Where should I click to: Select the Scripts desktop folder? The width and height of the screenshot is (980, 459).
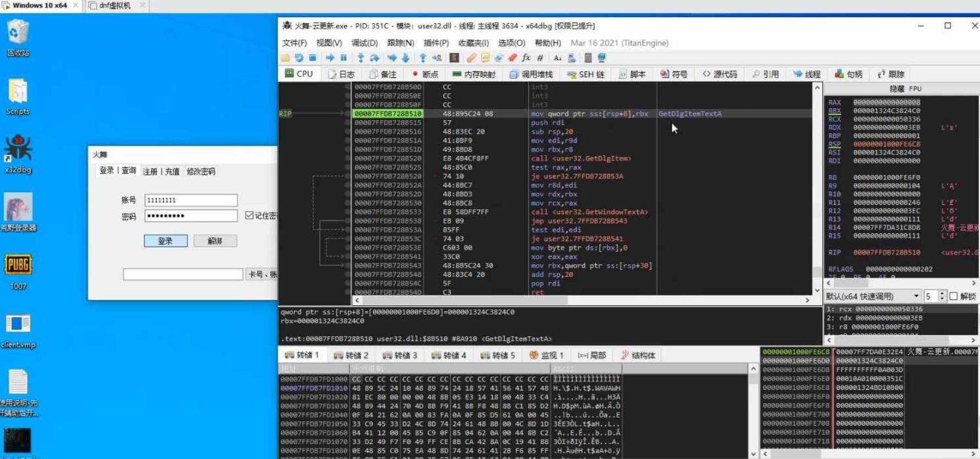tap(18, 96)
